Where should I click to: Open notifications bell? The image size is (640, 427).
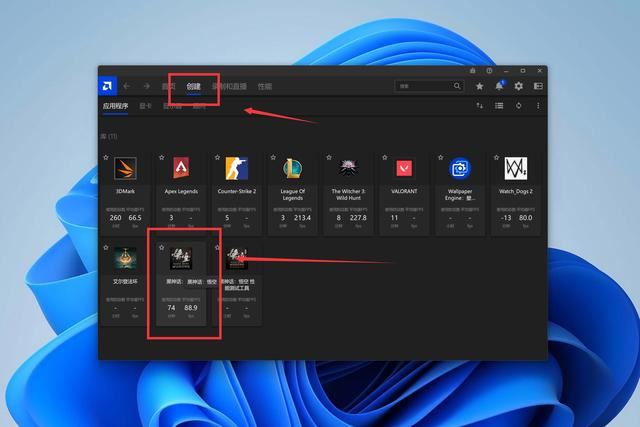coord(499,86)
